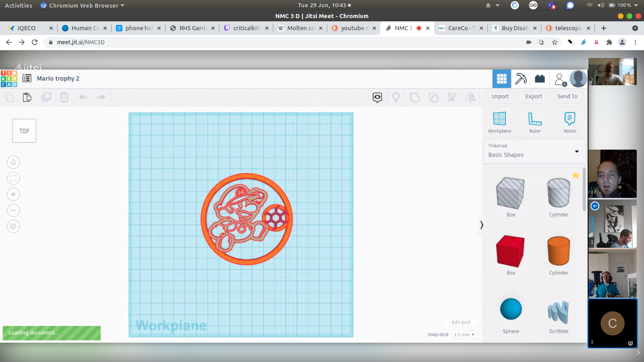
Task: Open the Bricks view icon
Action: 540,79
